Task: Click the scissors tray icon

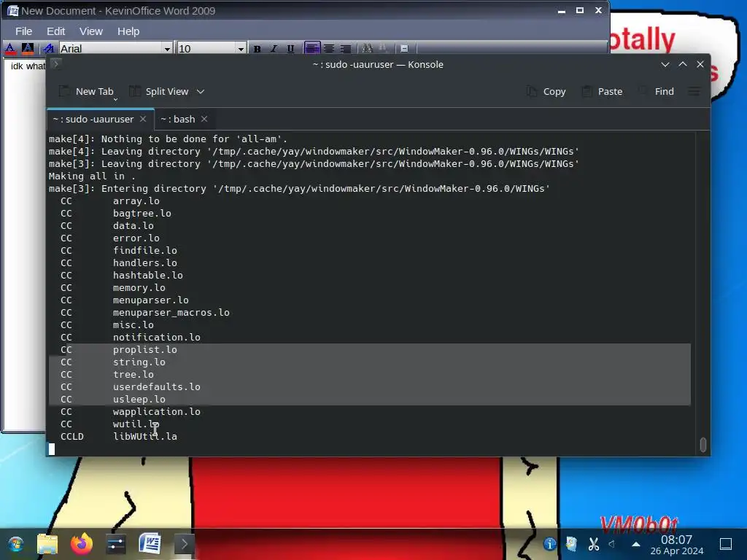Action: point(594,544)
